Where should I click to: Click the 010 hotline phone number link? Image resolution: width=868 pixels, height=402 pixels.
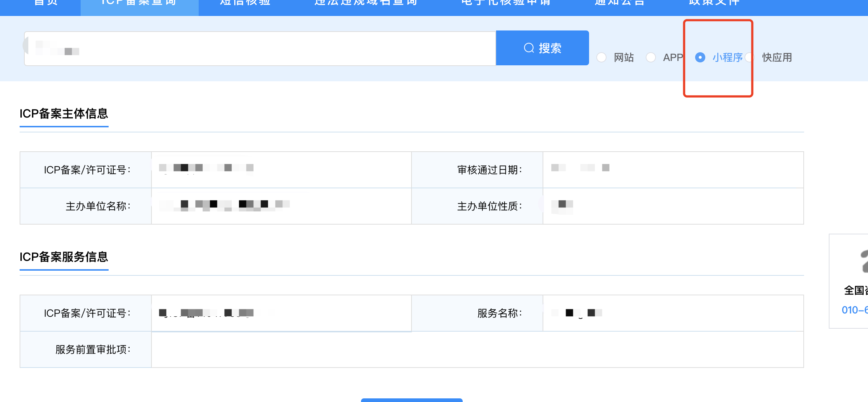coord(854,310)
